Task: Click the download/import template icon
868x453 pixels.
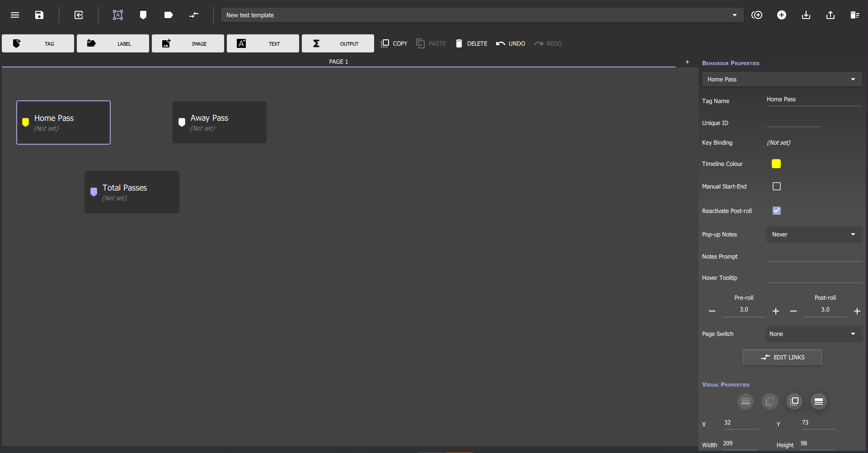Action: [806, 15]
